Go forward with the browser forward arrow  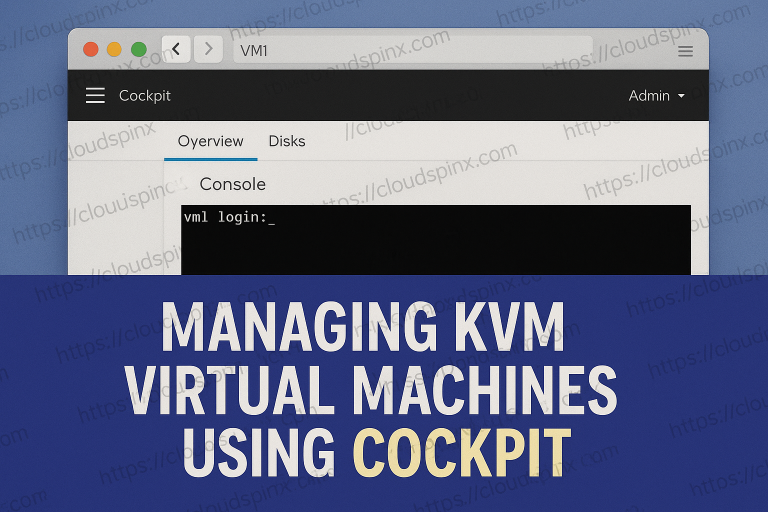coord(209,49)
